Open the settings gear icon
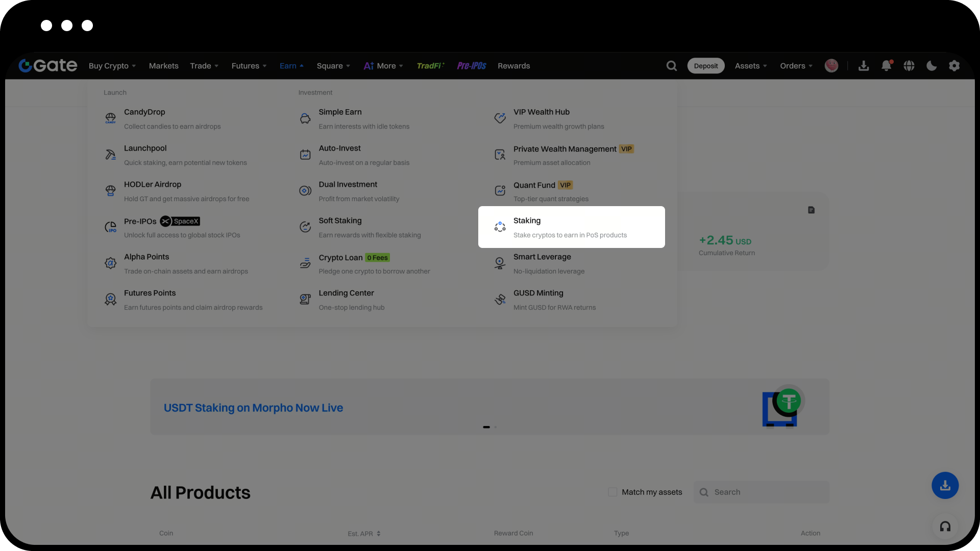Screen dimensions: 980x551 tap(954, 66)
